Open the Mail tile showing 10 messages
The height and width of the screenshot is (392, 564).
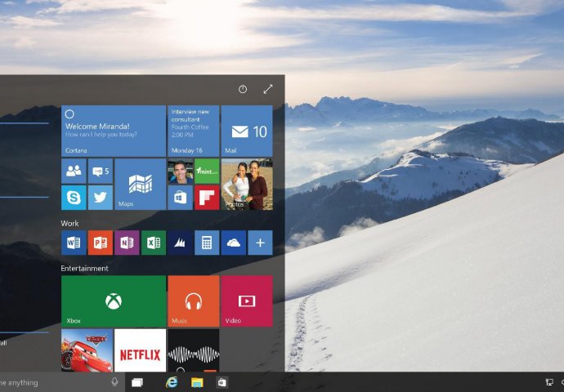pyautogui.click(x=247, y=131)
